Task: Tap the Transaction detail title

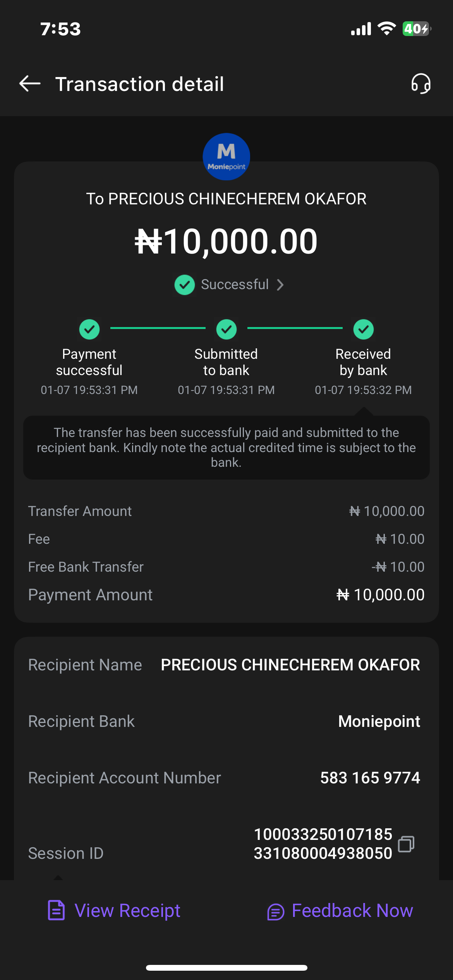Action: (139, 84)
